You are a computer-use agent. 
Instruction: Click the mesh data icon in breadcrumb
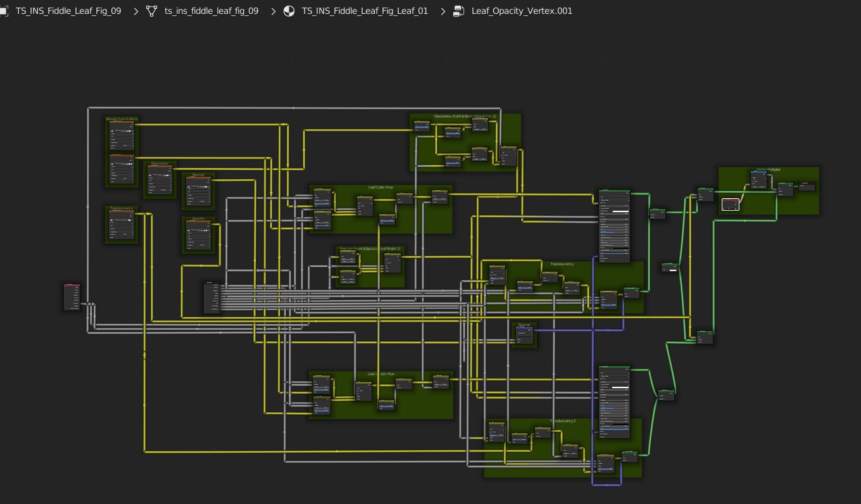coord(151,11)
